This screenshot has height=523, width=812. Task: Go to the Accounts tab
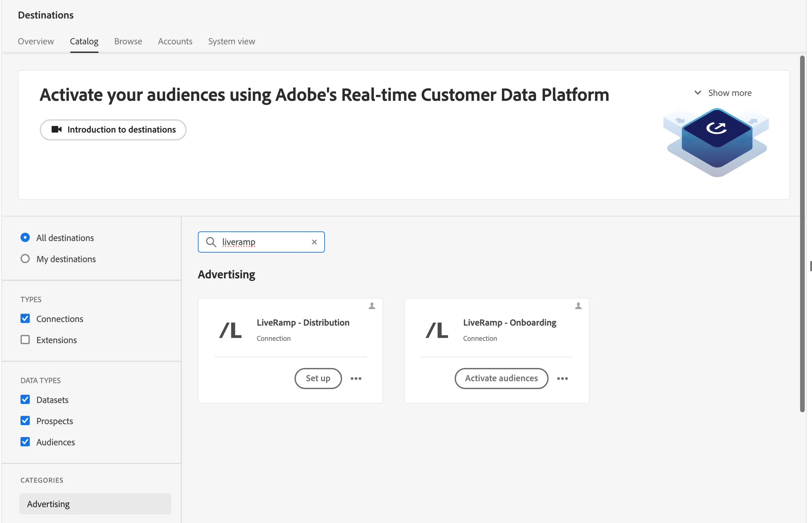click(x=175, y=41)
